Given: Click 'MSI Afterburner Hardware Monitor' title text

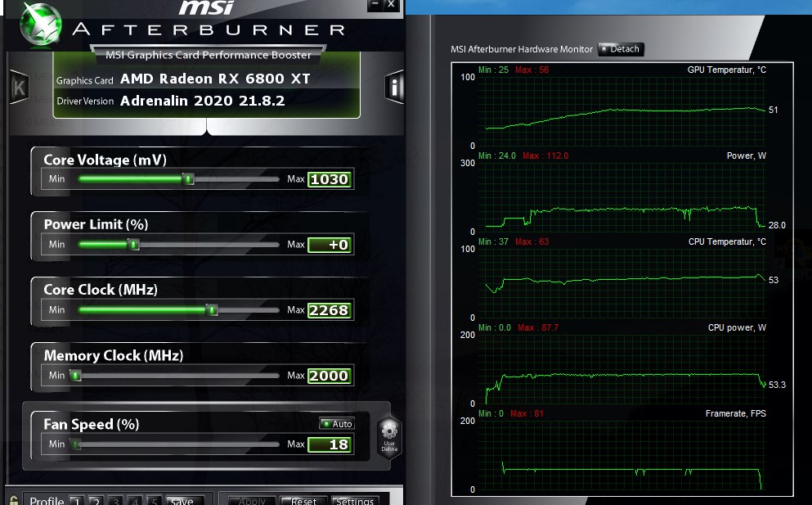Looking at the screenshot, I should pyautogui.click(x=522, y=49).
